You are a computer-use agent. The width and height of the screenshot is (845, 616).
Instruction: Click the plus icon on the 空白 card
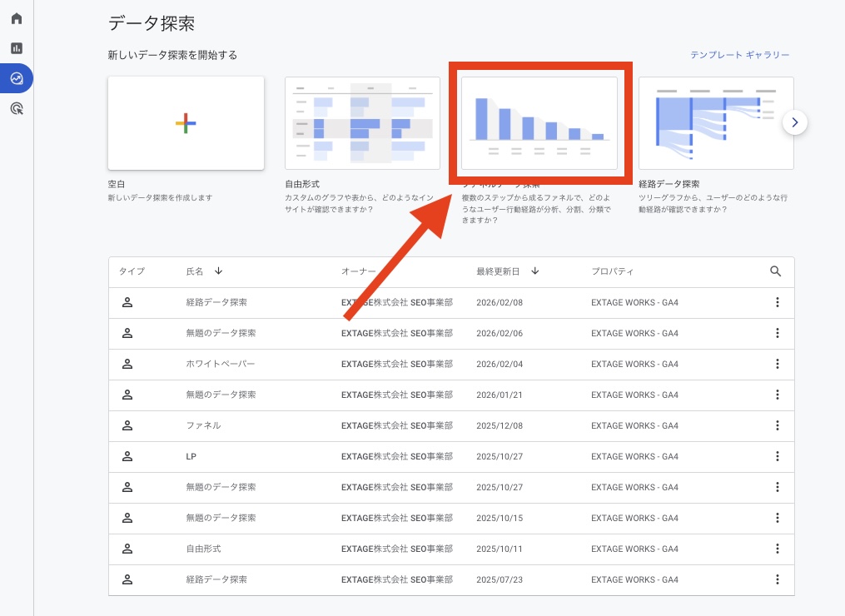click(185, 123)
